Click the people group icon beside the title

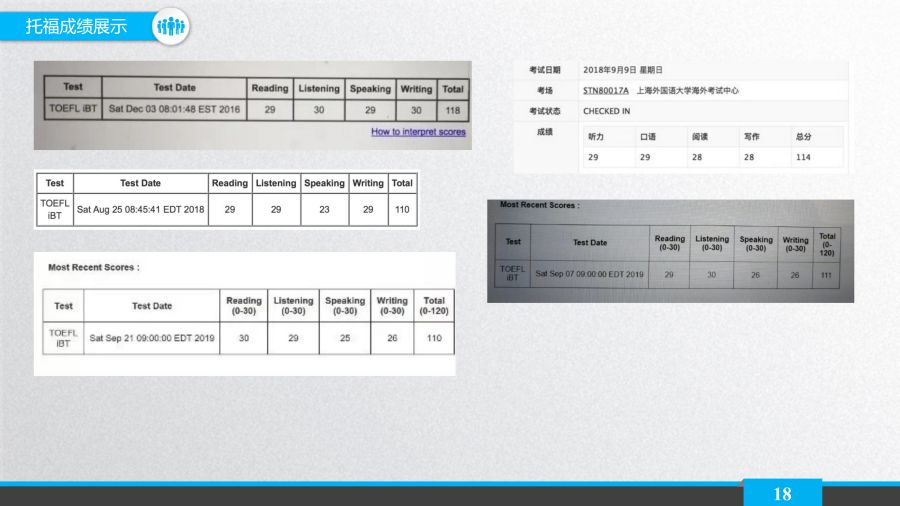(x=170, y=26)
